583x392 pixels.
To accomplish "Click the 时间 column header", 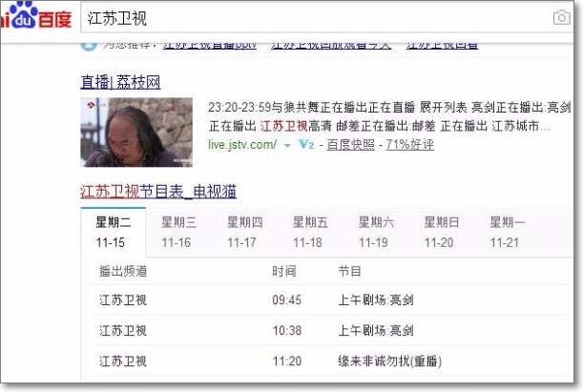I will [284, 271].
